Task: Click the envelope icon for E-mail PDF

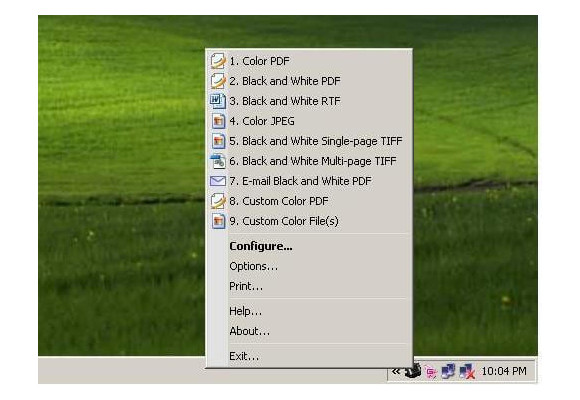Action: coord(218,181)
